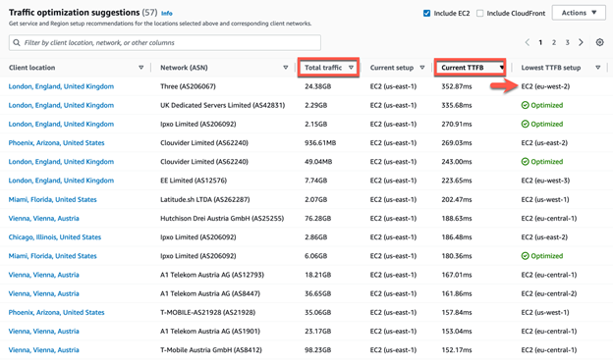This screenshot has height=364, width=613.
Task: Open London link for EE Limited row
Action: (x=61, y=181)
